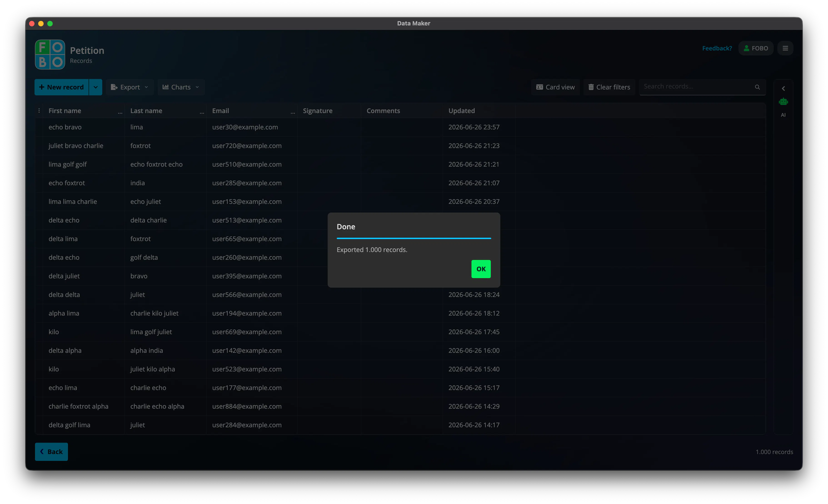The width and height of the screenshot is (828, 504).
Task: Click the delta golf lima row
Action: (400, 425)
